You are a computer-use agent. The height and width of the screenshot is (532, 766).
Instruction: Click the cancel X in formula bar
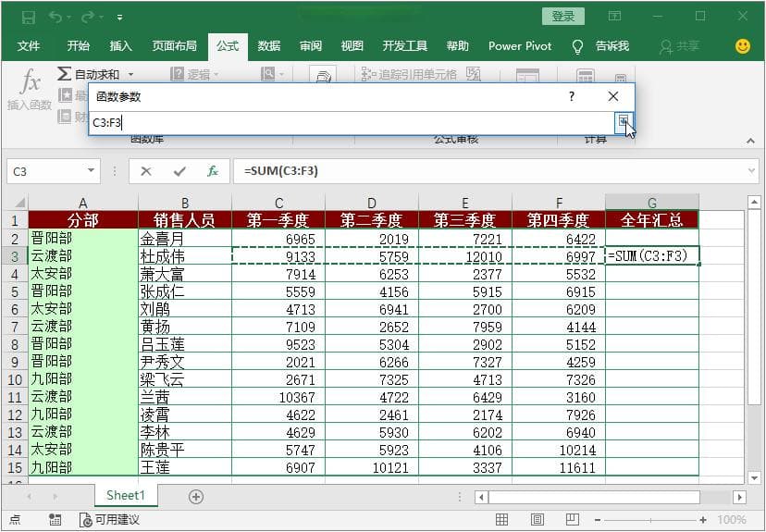[x=145, y=171]
